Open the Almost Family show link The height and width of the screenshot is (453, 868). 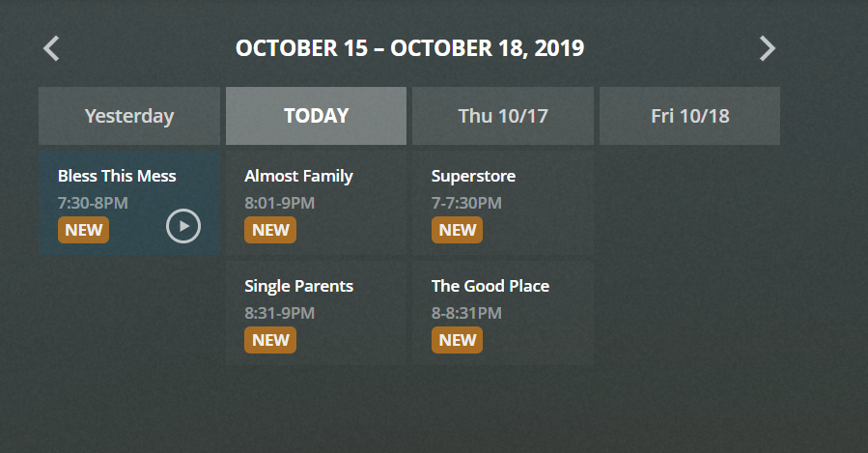tap(298, 176)
